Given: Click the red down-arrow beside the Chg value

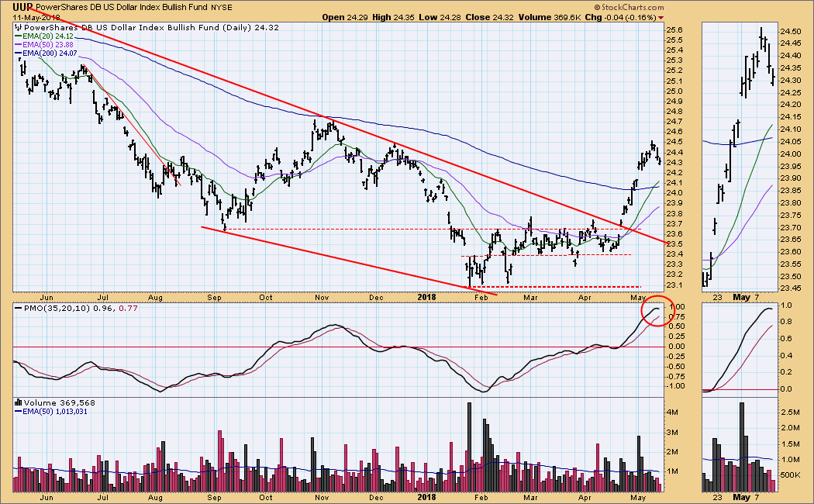Looking at the screenshot, I should pyautogui.click(x=661, y=18).
